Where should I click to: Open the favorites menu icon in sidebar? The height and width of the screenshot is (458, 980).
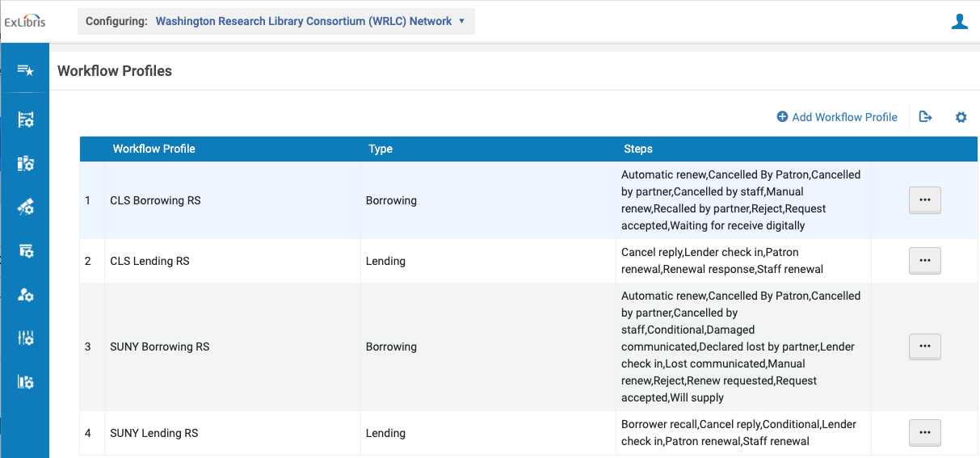coord(25,70)
